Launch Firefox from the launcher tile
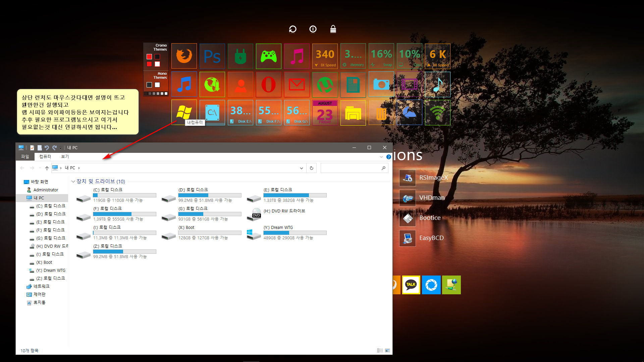644x362 pixels. coord(184,56)
